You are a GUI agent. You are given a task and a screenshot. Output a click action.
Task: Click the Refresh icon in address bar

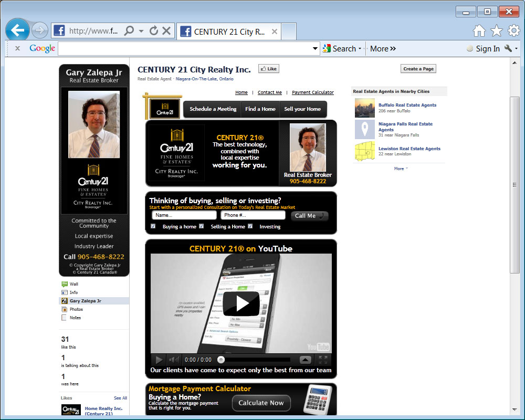154,31
